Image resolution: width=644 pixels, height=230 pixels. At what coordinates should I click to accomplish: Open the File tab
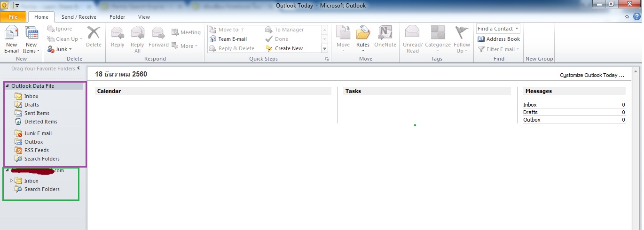tap(14, 17)
